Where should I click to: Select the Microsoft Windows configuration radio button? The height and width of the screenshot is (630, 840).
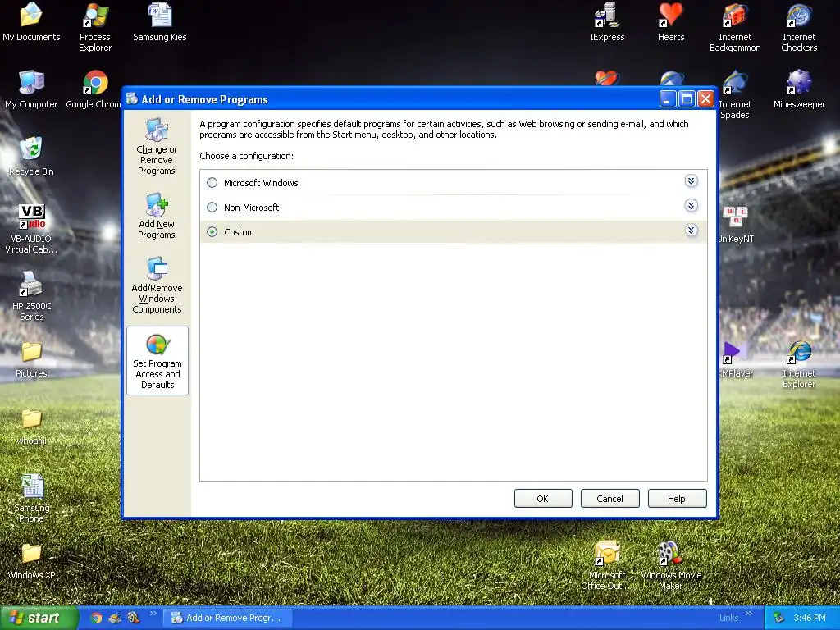212,183
